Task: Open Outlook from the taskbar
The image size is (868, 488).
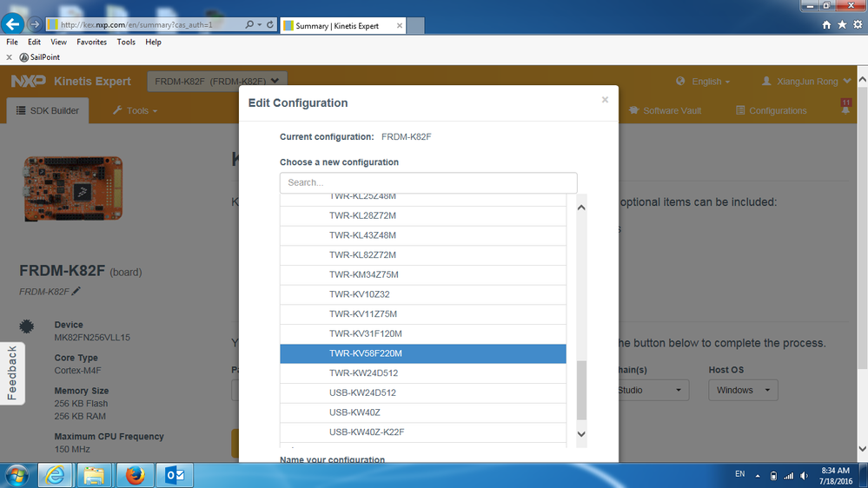Action: 175,475
